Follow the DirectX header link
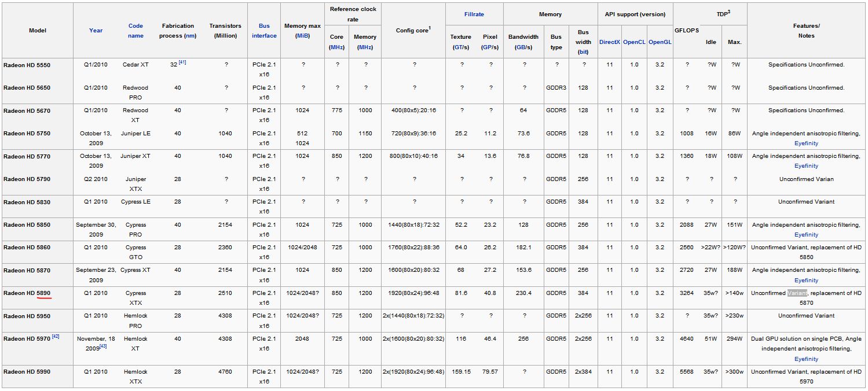Screen dimensions: 868x391 [x=609, y=42]
